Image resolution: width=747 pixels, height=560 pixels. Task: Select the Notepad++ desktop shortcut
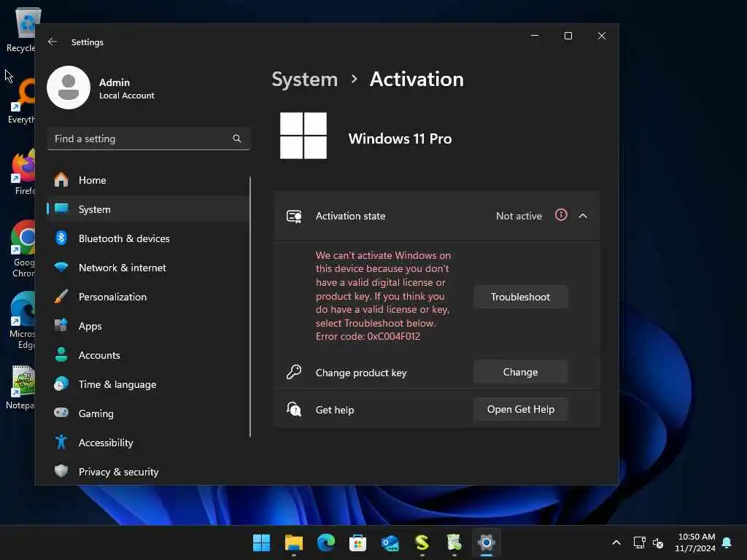tap(21, 388)
